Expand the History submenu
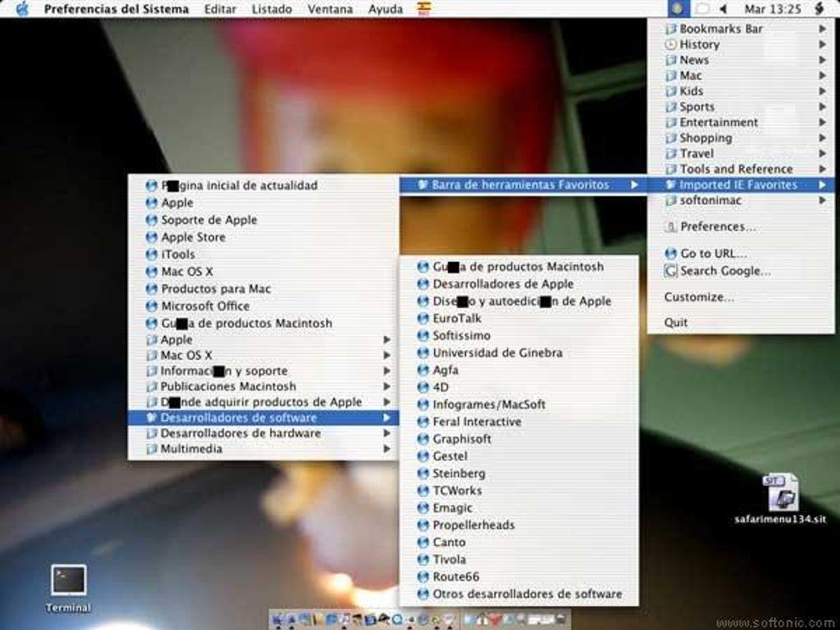Image resolution: width=840 pixels, height=630 pixels. point(741,44)
